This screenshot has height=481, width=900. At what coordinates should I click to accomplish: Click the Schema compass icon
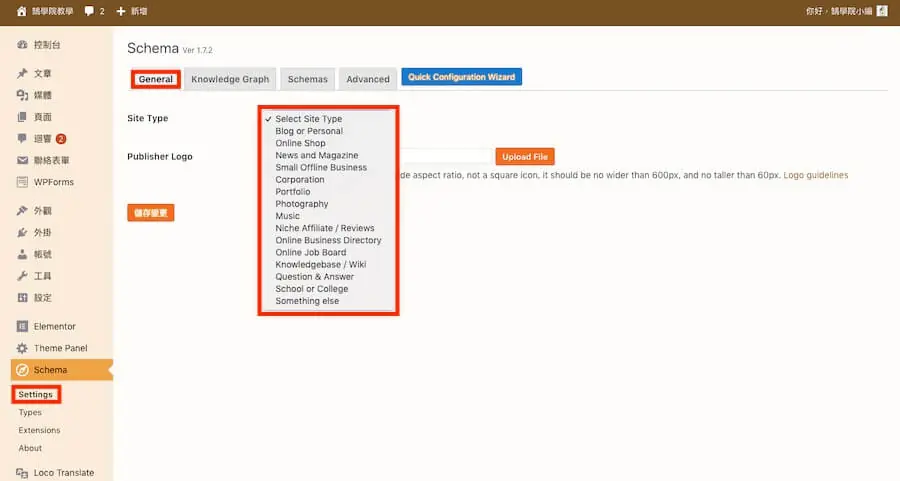point(22,370)
